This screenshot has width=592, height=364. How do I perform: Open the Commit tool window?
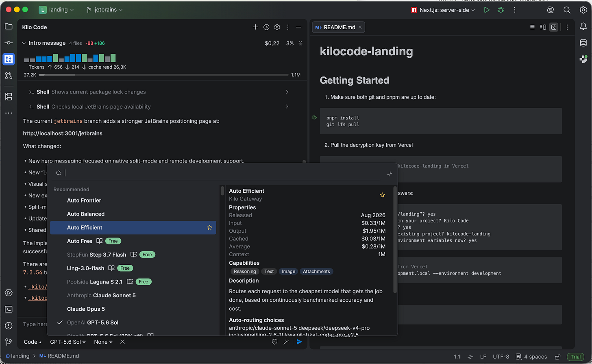coord(9,43)
